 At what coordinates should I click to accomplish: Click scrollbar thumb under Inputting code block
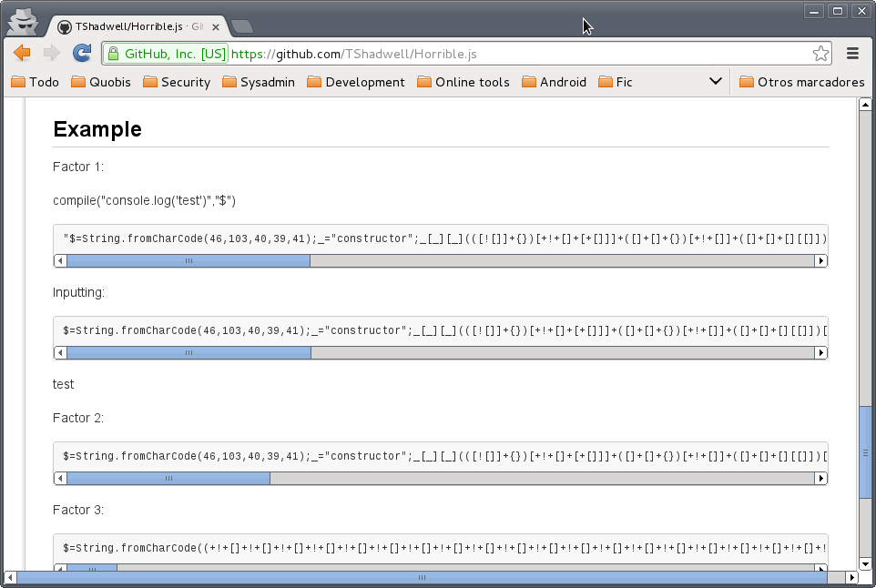point(188,353)
